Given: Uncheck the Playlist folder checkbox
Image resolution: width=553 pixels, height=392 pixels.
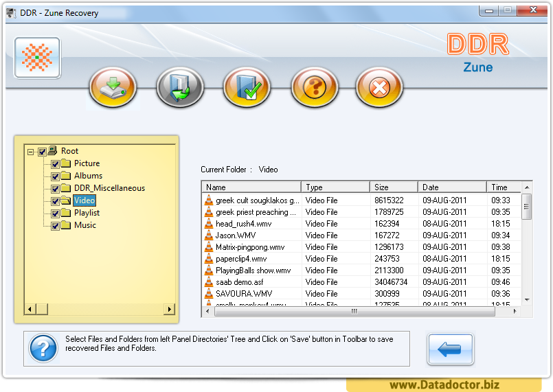Looking at the screenshot, I should tap(55, 214).
